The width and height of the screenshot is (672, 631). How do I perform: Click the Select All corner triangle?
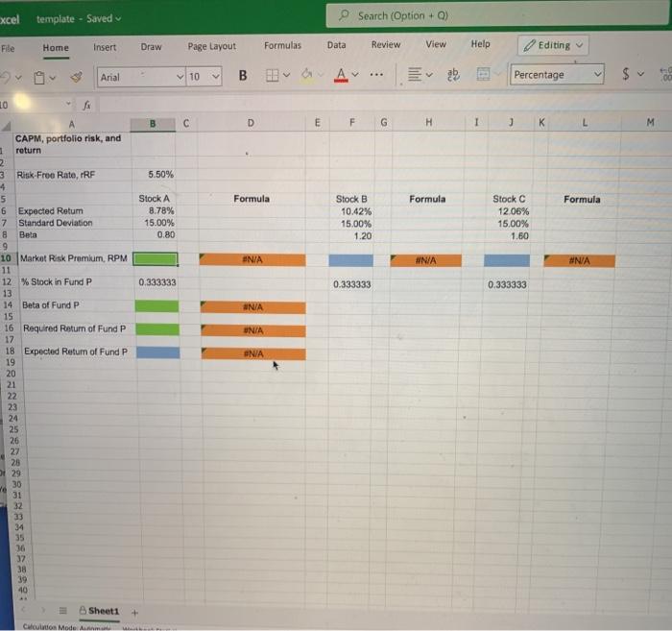tap(6, 126)
